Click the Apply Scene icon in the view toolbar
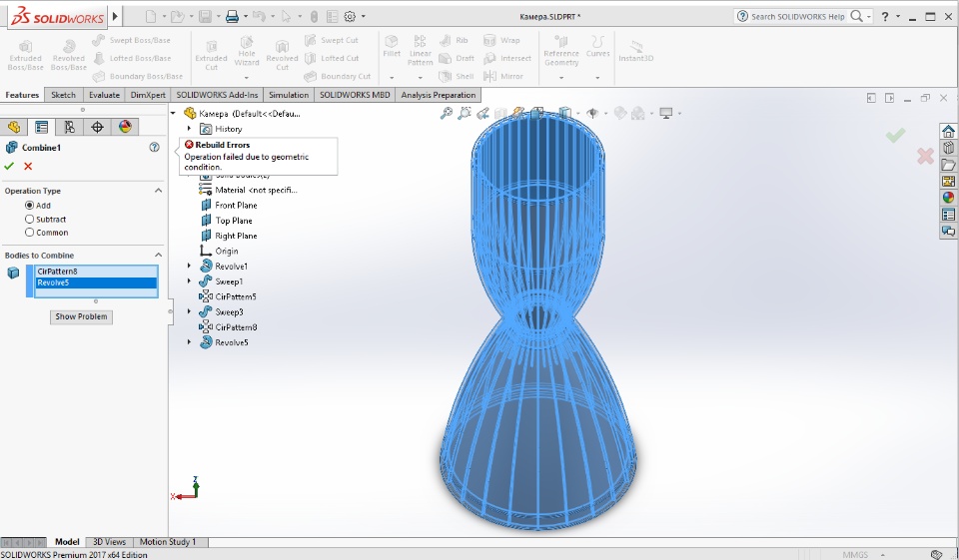Screen dimensions: 959x560 (x=638, y=113)
